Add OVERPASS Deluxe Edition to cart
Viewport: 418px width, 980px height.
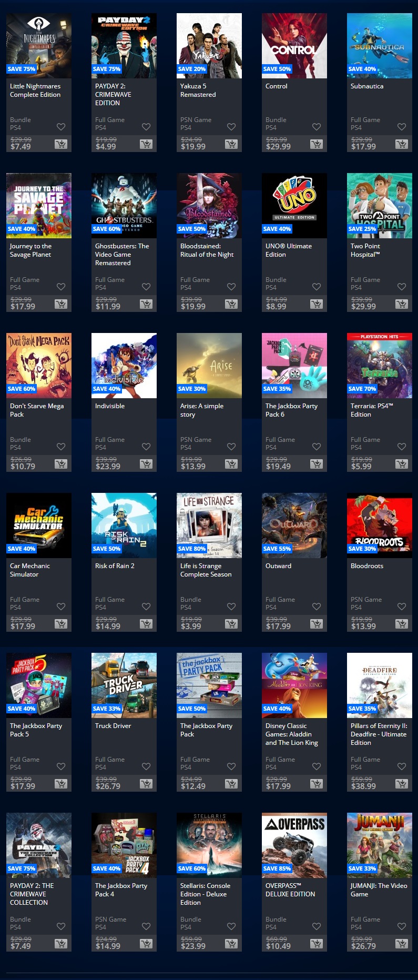(317, 944)
